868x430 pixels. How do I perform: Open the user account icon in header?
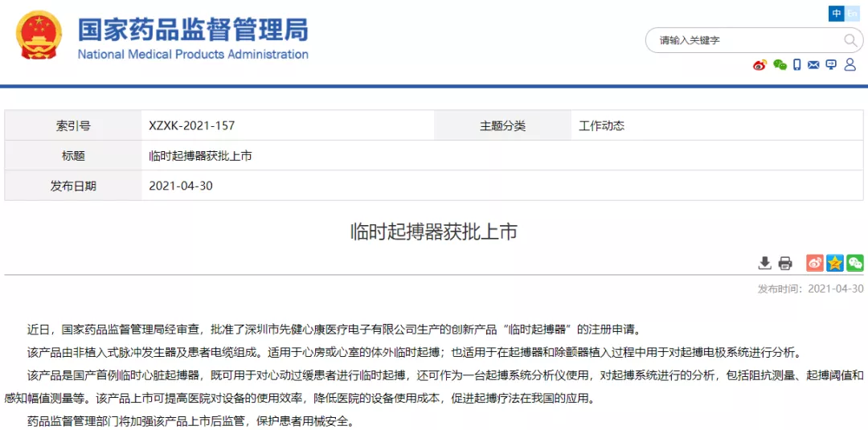coord(850,65)
